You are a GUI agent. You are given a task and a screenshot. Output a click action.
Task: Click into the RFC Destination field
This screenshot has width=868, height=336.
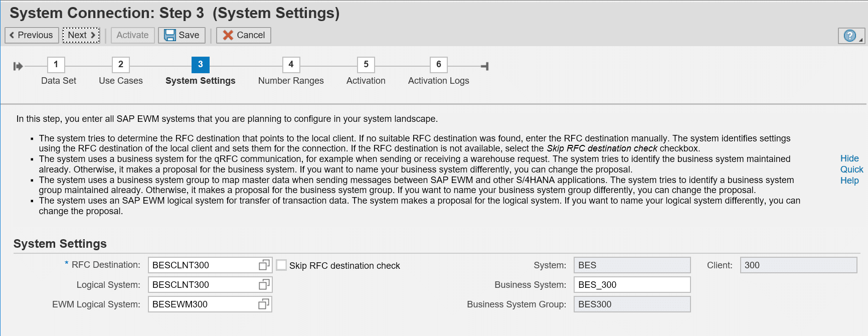pos(203,265)
